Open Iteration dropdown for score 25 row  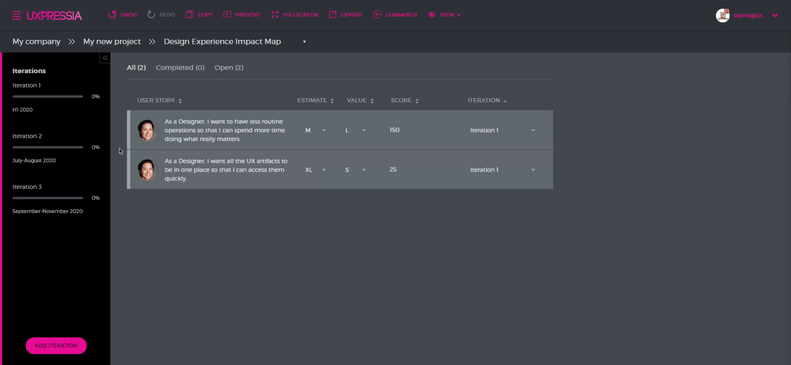(502, 170)
